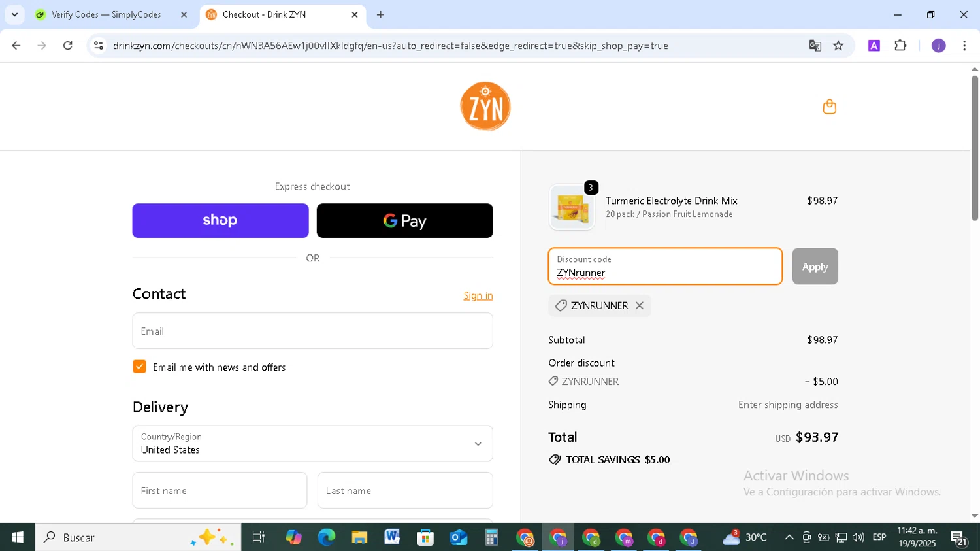This screenshot has width=980, height=551.
Task: Click the ZYN logo
Action: pos(485,107)
